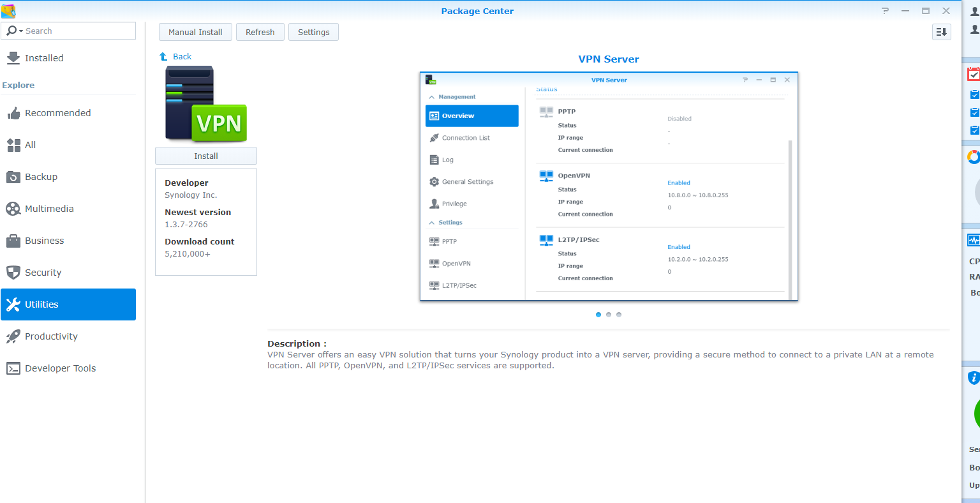The height and width of the screenshot is (503, 980).
Task: Show the first screenshot via pagination dot
Action: click(x=598, y=315)
